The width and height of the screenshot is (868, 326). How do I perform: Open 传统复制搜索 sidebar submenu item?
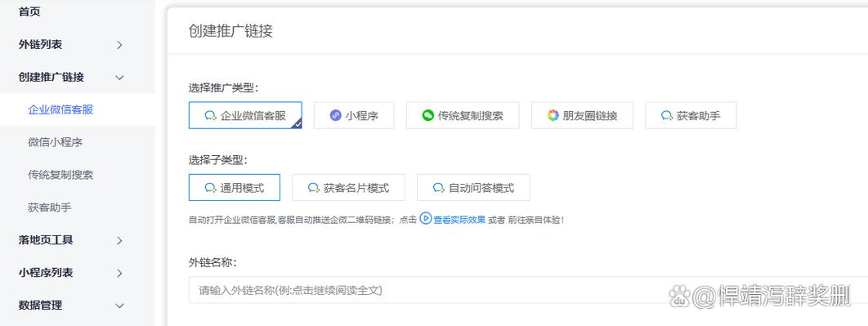(61, 175)
